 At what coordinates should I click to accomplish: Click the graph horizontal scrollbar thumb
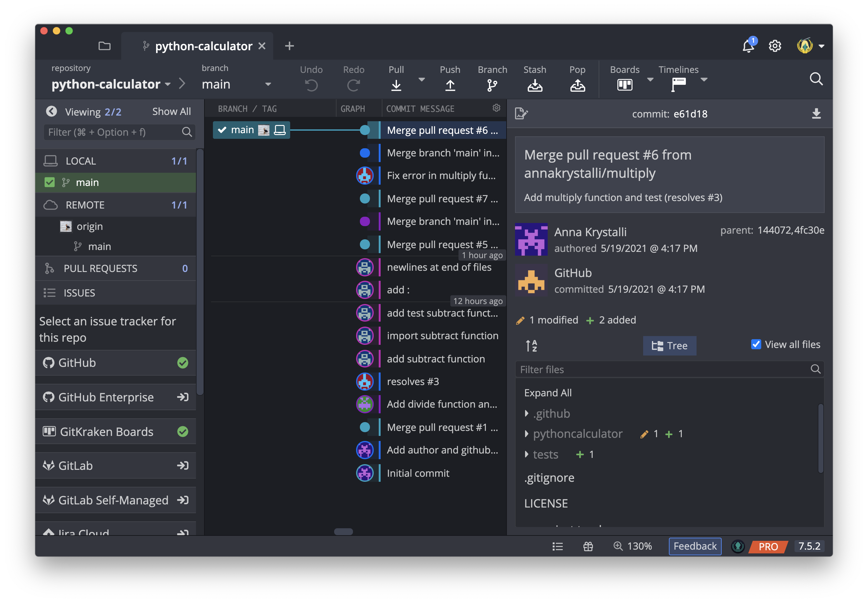343,532
